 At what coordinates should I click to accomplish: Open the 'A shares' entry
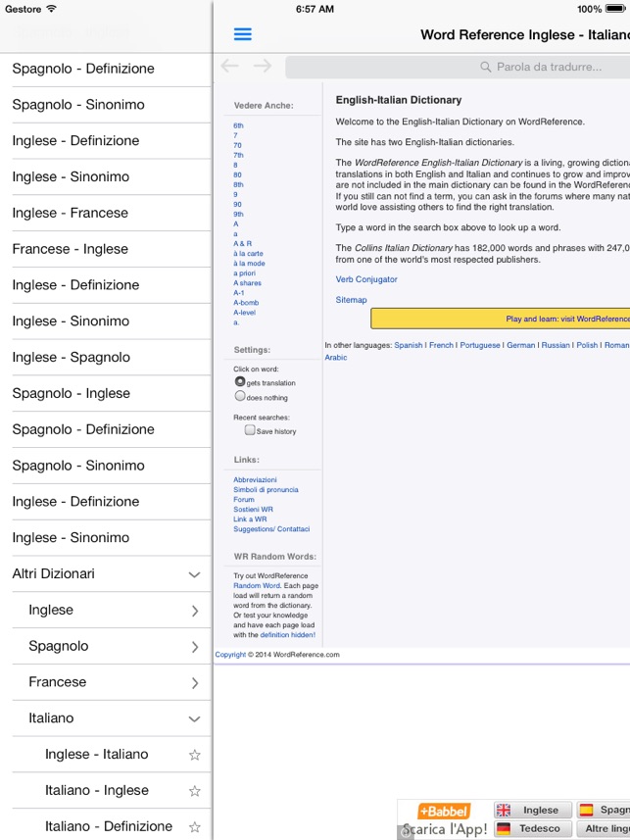pos(248,283)
